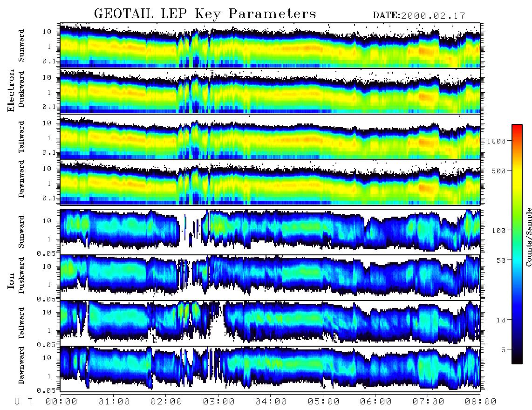Click the "00:00" time tick label
The height and width of the screenshot is (410, 532).
61,402
